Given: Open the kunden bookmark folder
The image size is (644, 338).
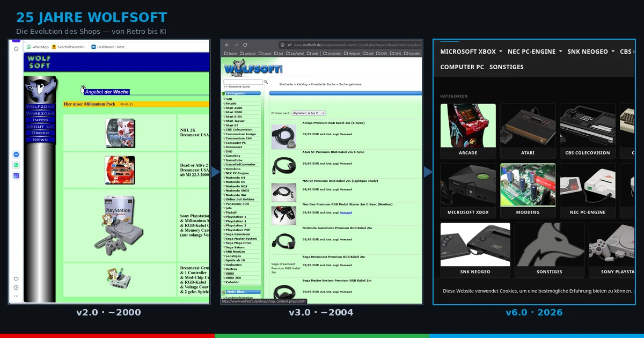Looking at the screenshot, I should pyautogui.click(x=412, y=54).
